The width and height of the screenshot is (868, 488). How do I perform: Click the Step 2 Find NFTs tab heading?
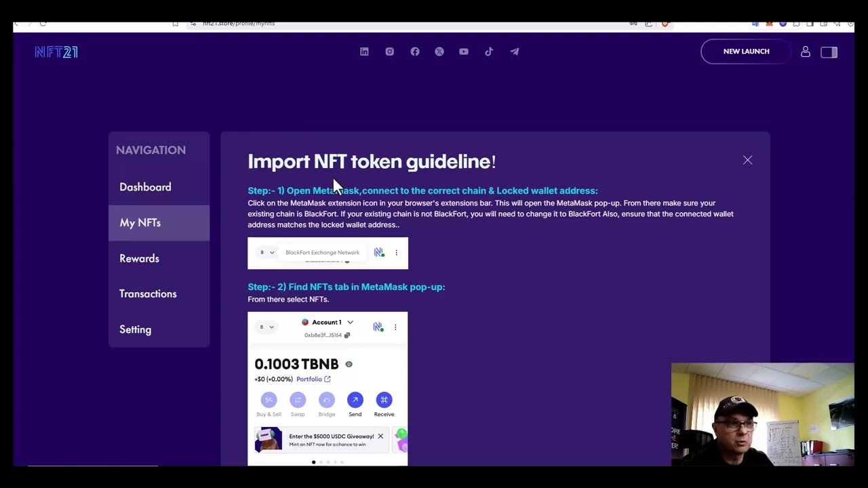click(x=347, y=287)
